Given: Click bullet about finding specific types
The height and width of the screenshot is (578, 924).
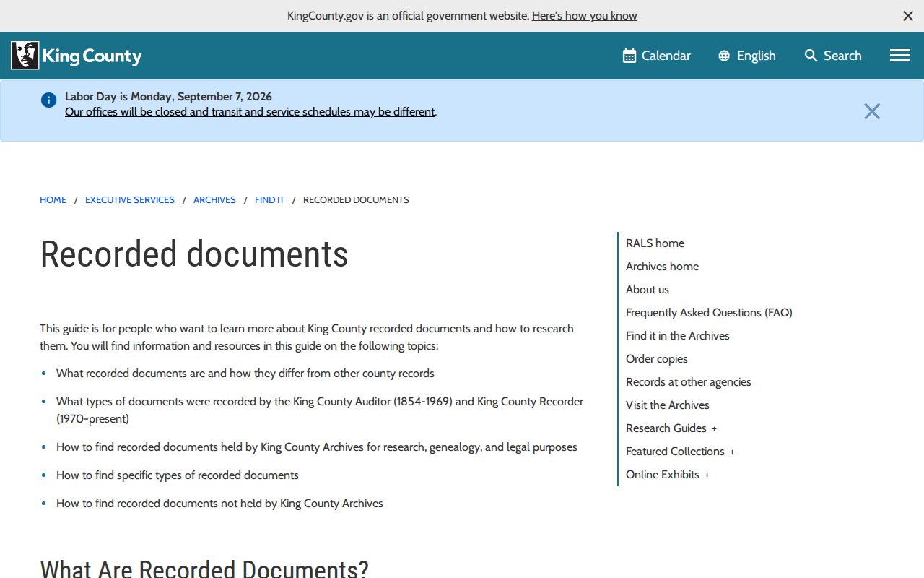Looking at the screenshot, I should pyautogui.click(x=178, y=475).
